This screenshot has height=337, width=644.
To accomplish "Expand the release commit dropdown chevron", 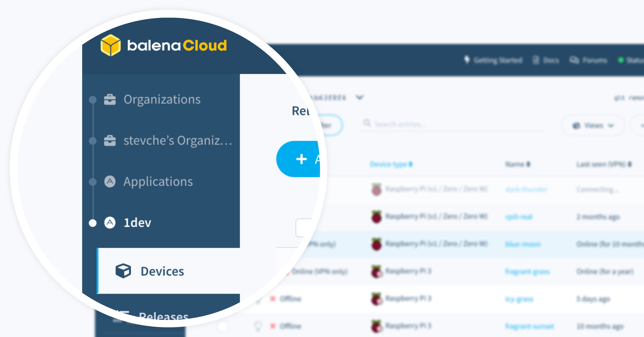I will coord(360,97).
